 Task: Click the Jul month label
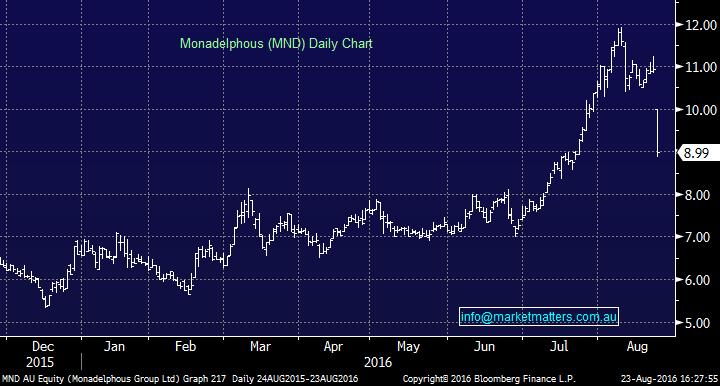click(x=558, y=347)
